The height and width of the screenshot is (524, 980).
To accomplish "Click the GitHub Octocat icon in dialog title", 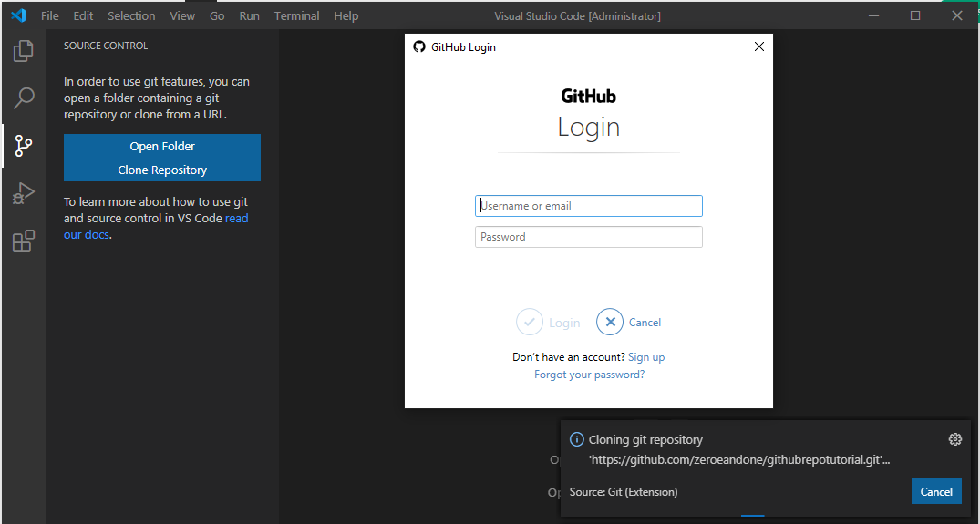I will coord(418,46).
